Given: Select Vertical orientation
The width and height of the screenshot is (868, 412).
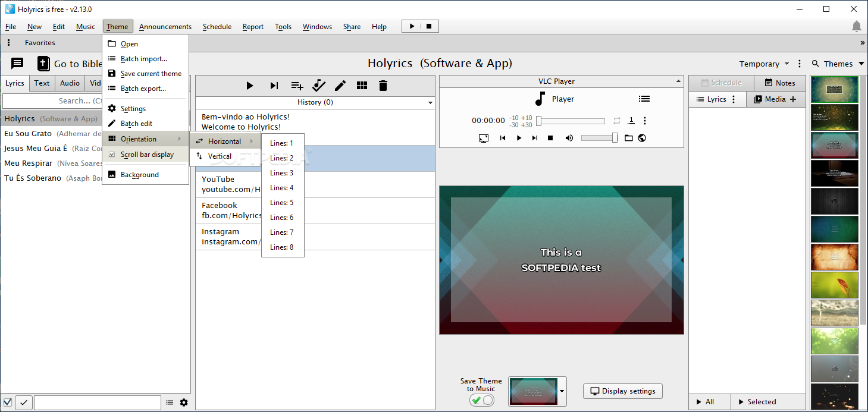Looking at the screenshot, I should (225, 156).
